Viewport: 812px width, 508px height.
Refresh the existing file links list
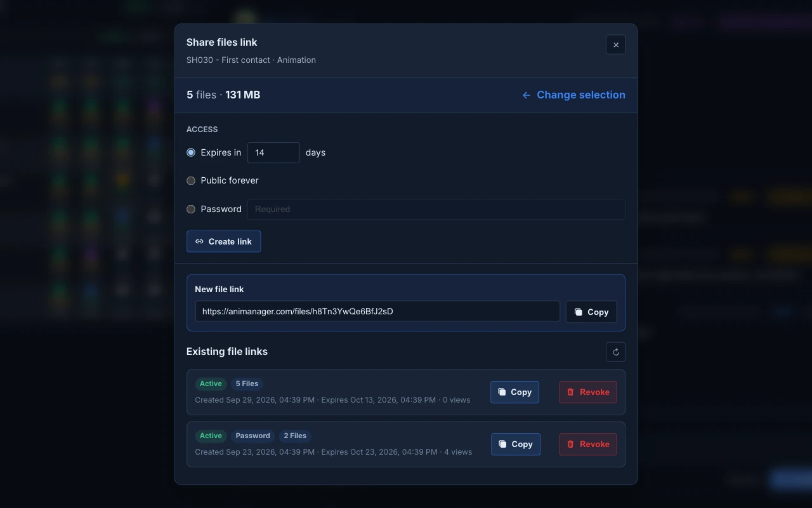pos(615,352)
